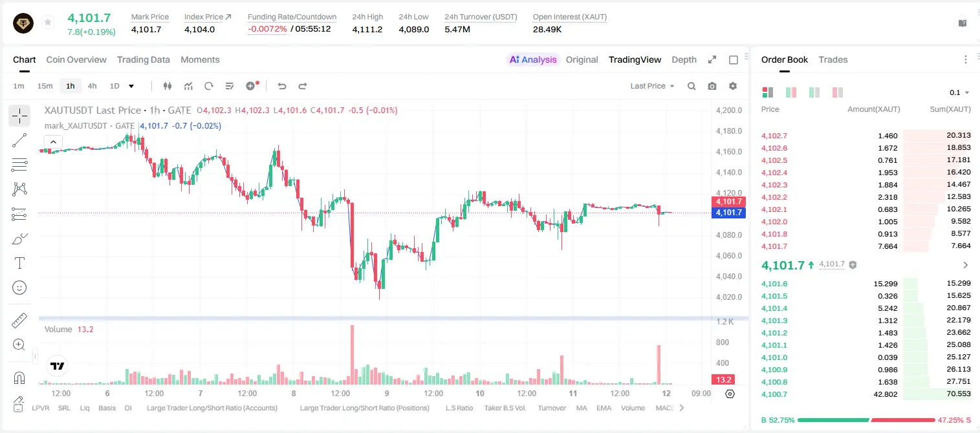
Task: Take a chart snapshot with camera icon
Action: click(712, 86)
